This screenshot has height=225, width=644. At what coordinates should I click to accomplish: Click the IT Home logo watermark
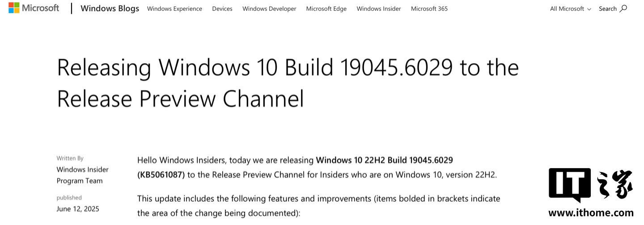point(590,185)
